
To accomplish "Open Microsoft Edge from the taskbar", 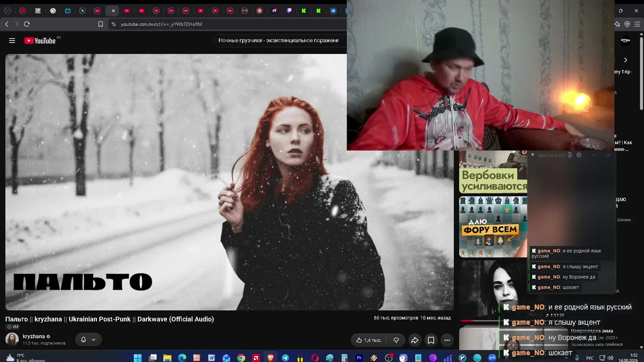I will tap(182, 358).
